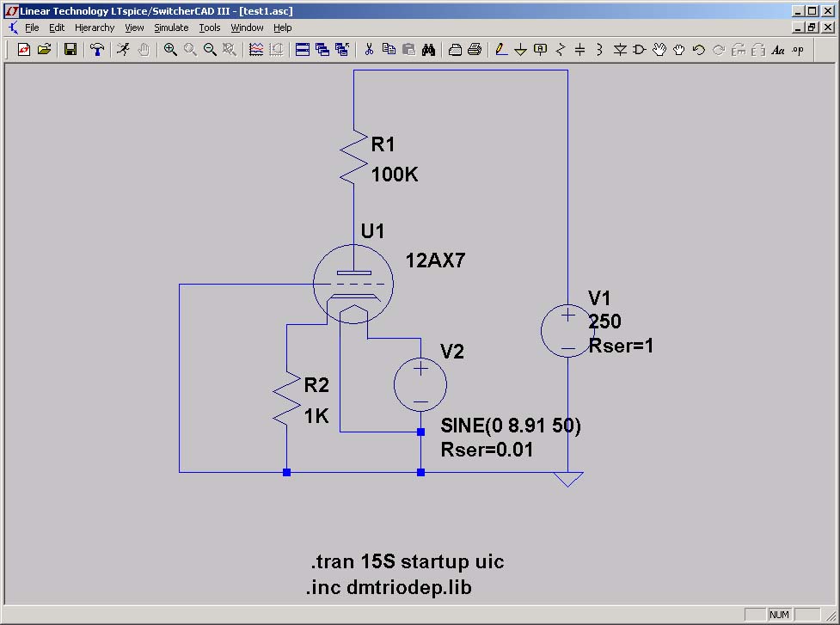The height and width of the screenshot is (625, 840).
Task: Click the copy icon in the toolbar
Action: coord(389,50)
